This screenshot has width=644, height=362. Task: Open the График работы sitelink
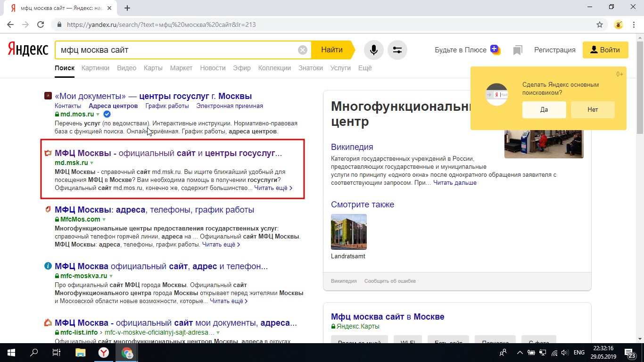tap(167, 106)
